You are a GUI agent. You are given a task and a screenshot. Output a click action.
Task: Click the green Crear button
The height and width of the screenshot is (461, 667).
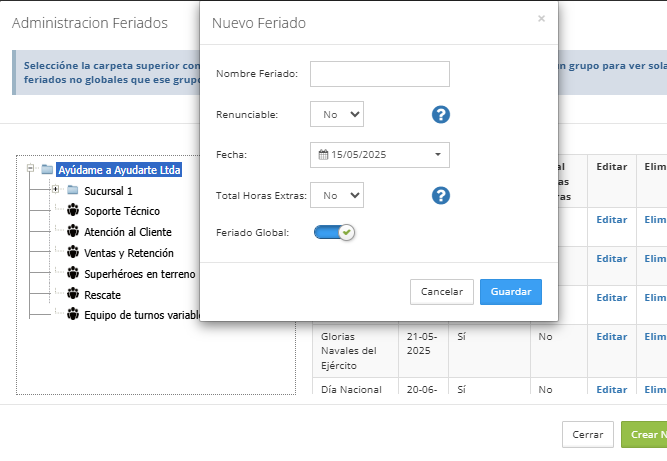click(644, 435)
